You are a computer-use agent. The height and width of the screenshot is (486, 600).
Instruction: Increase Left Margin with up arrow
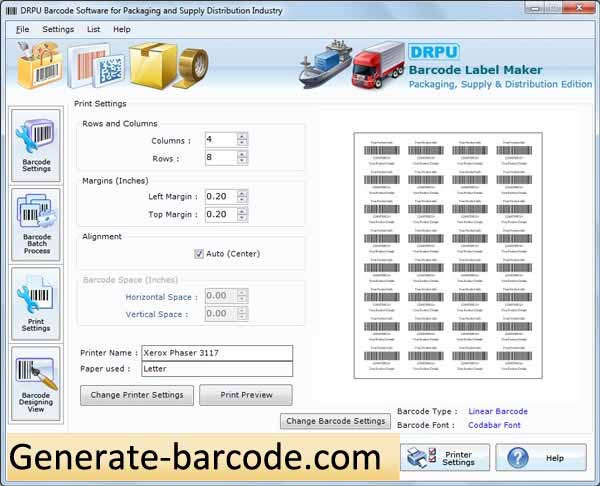pos(242,193)
